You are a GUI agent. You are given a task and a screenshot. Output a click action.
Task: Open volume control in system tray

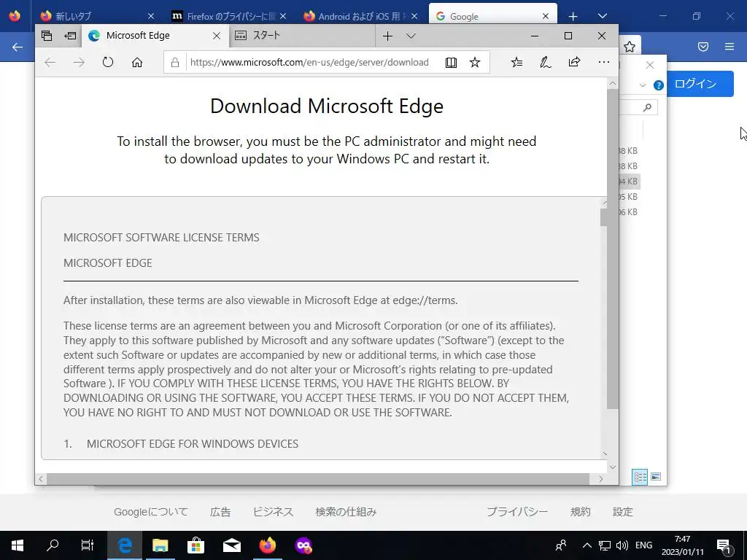[x=622, y=545]
